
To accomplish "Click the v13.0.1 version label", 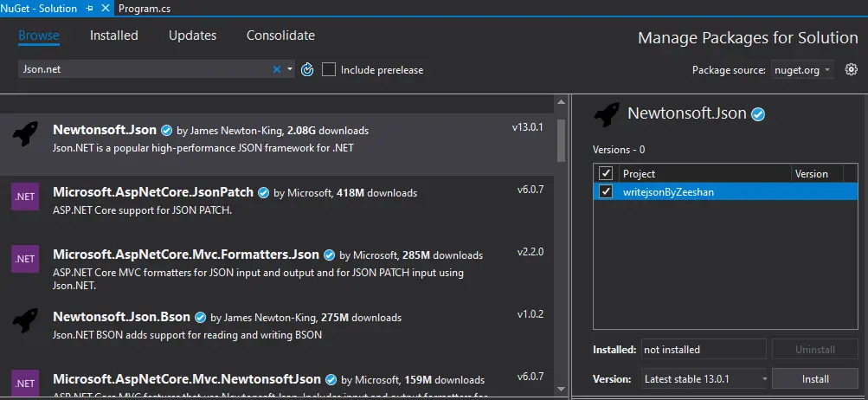I will (528, 127).
